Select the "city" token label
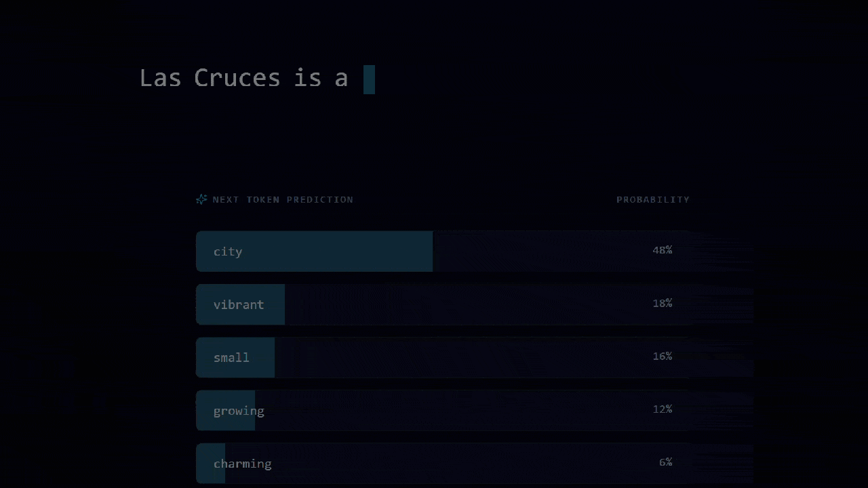This screenshot has width=868, height=488. pos(228,251)
